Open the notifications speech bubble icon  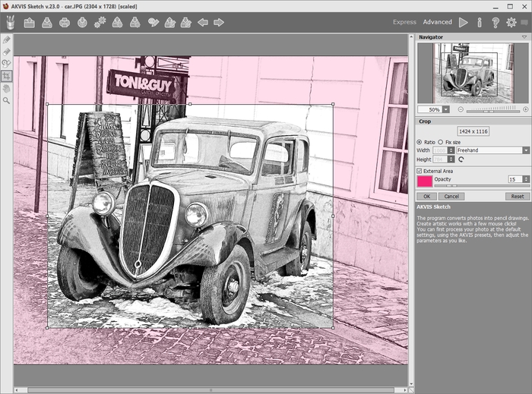point(524,22)
